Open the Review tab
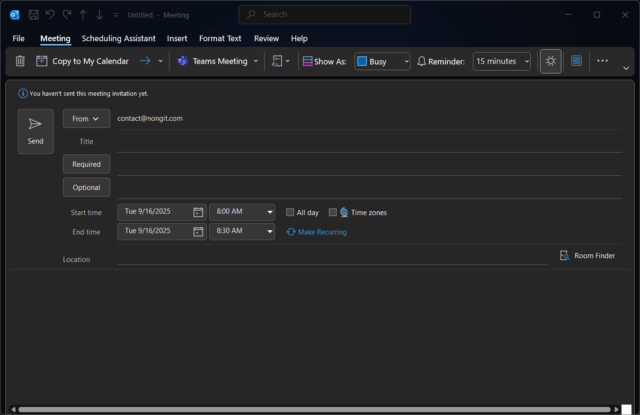Viewport: 640px width, 415px height. coord(266,38)
